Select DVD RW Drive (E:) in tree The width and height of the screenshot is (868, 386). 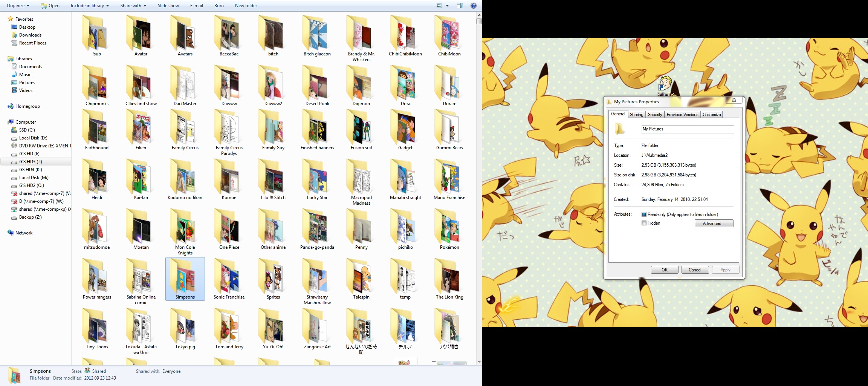41,146
